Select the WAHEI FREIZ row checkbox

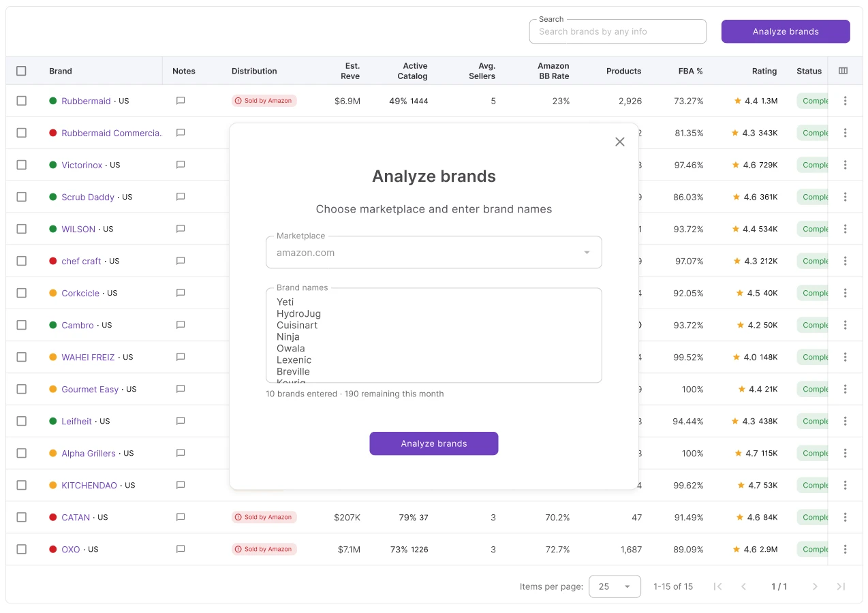pos(21,357)
